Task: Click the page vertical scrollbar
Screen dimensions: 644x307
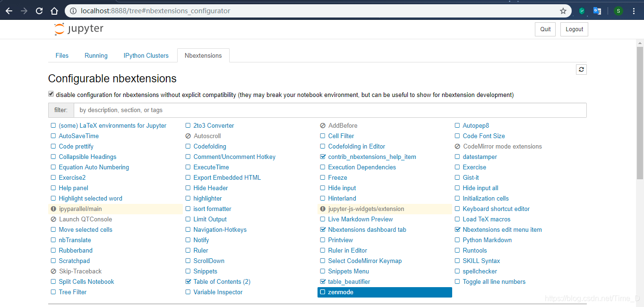Action: (640, 113)
